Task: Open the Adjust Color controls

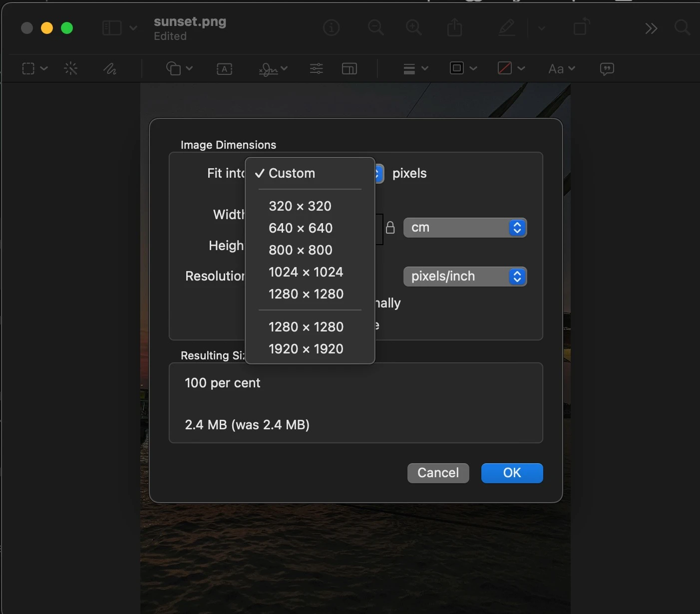Action: [x=316, y=68]
